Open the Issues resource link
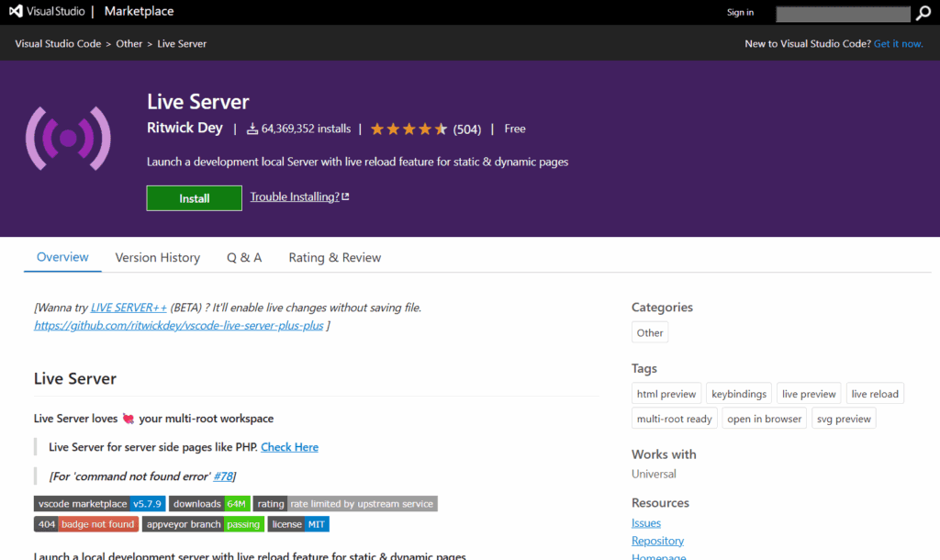940x560 pixels. click(646, 523)
